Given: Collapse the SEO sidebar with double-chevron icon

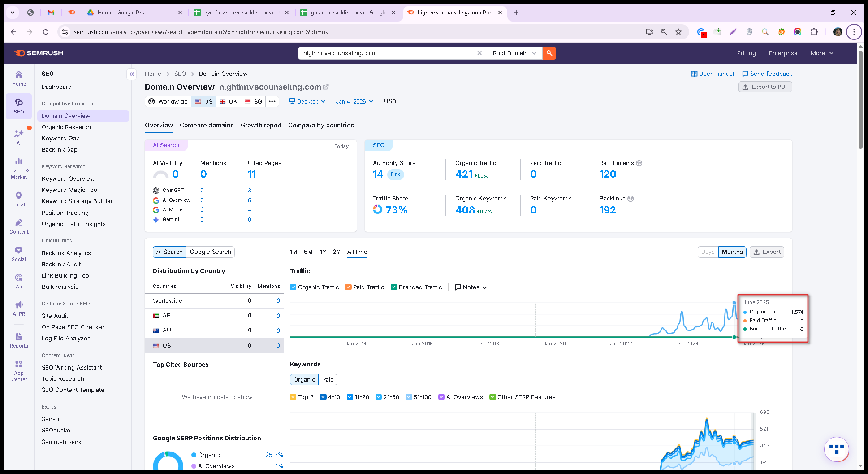Looking at the screenshot, I should click(132, 74).
